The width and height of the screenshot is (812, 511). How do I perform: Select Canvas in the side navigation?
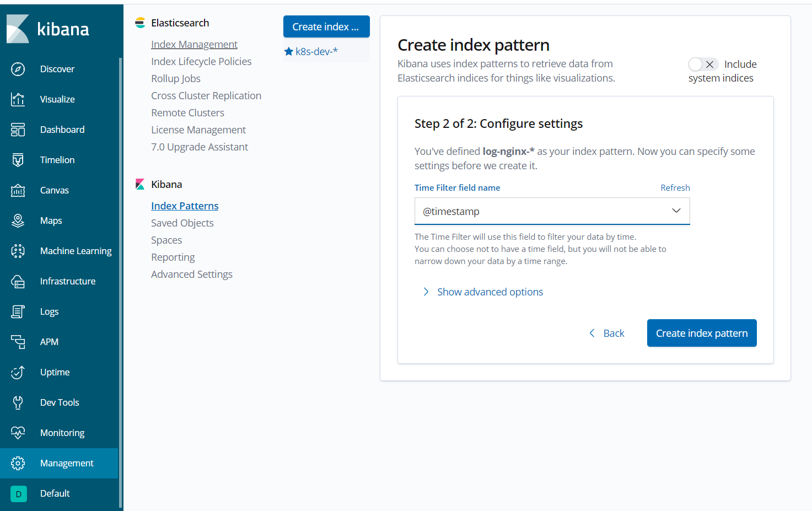(55, 190)
